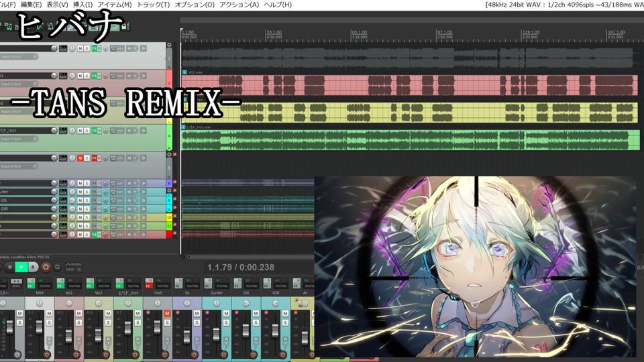Open envelope button on Vo1 track panel
The height and width of the screenshot is (362, 644).
[x=113, y=76]
